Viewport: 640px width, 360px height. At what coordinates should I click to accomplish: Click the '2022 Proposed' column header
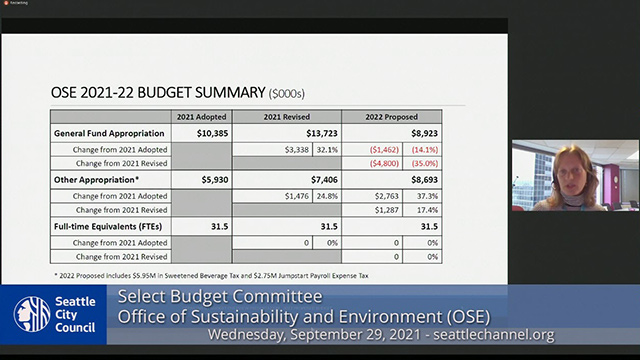(x=391, y=117)
